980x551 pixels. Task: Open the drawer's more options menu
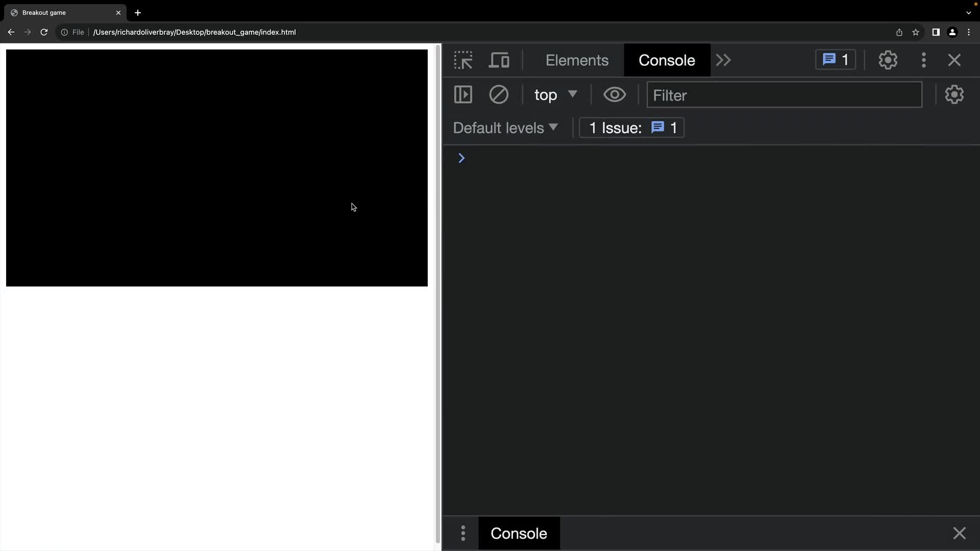(x=463, y=533)
